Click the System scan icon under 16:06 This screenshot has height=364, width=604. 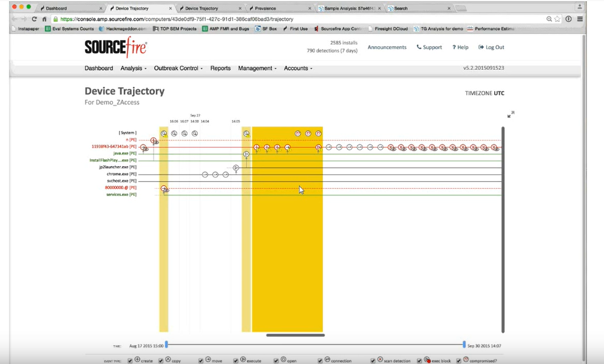click(174, 133)
